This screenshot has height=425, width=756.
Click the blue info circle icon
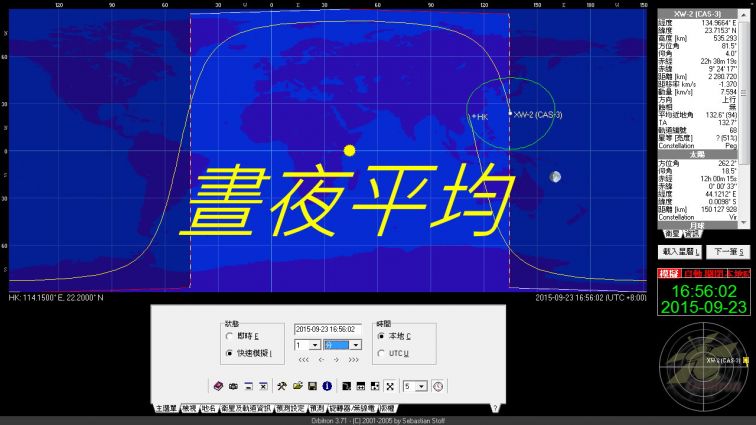coord(327,386)
